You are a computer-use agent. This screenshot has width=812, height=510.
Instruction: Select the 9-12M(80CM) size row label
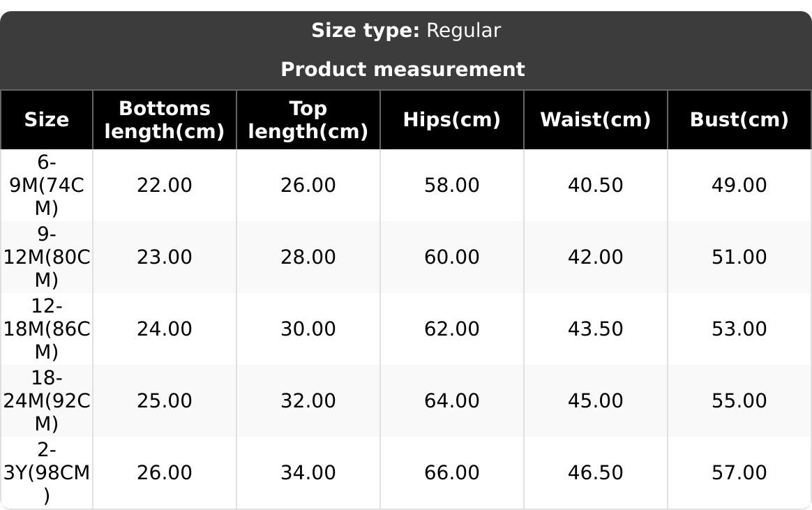[47, 257]
